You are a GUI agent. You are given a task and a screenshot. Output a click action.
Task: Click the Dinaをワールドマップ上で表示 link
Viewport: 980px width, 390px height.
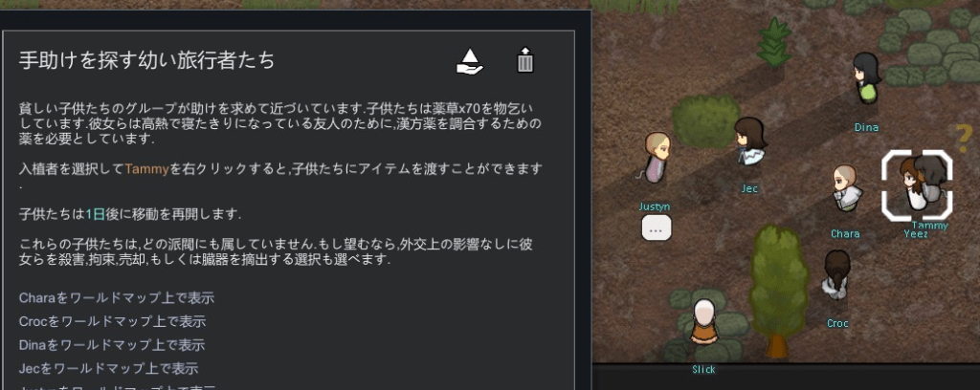(112, 345)
